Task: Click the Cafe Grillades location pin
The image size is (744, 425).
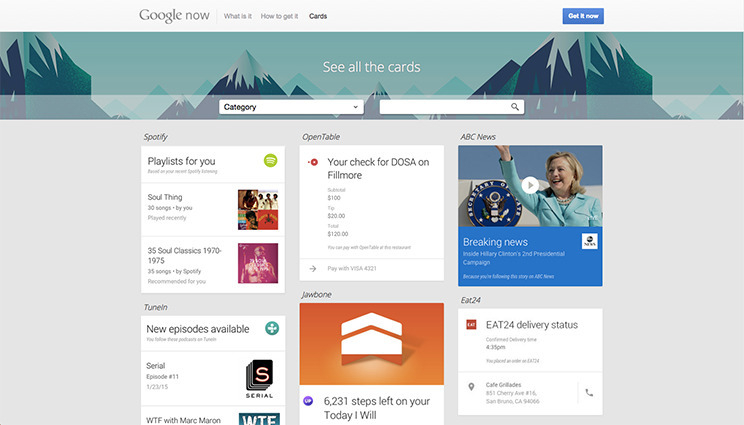Action: click(x=471, y=387)
